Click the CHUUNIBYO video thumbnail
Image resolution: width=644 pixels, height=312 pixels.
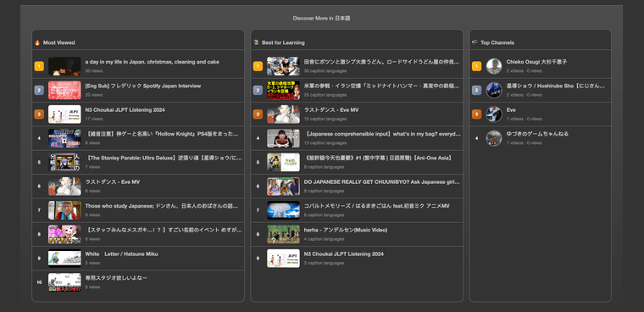tap(283, 187)
